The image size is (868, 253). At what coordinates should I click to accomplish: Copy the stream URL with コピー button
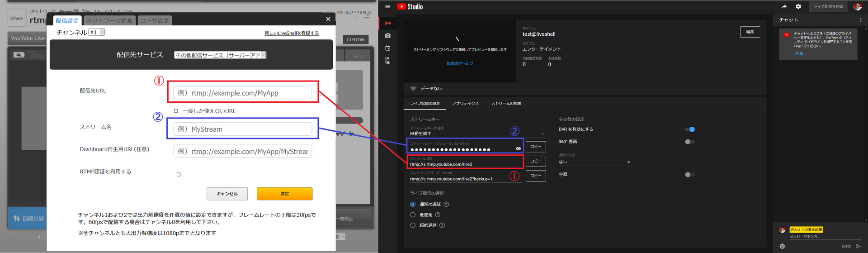[x=536, y=161]
